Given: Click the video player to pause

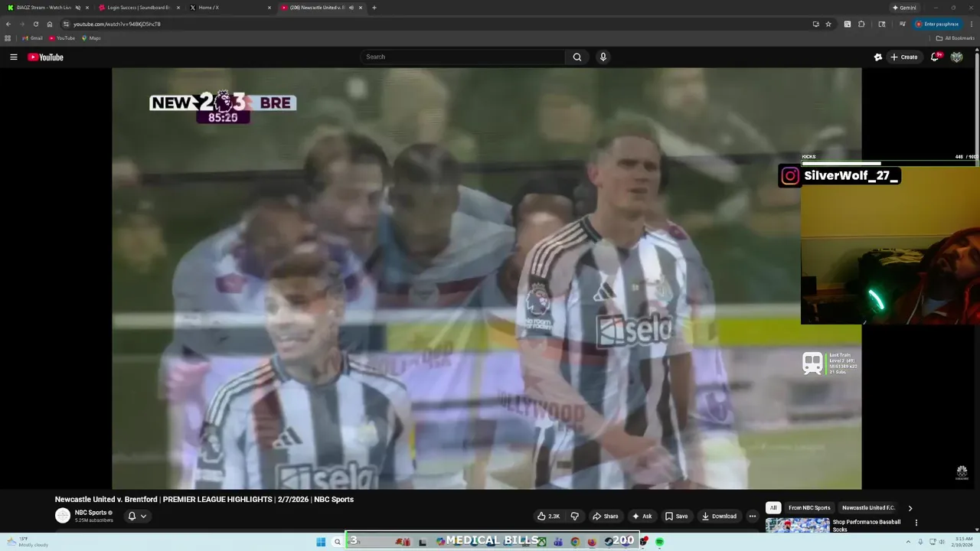Looking at the screenshot, I should click(487, 279).
